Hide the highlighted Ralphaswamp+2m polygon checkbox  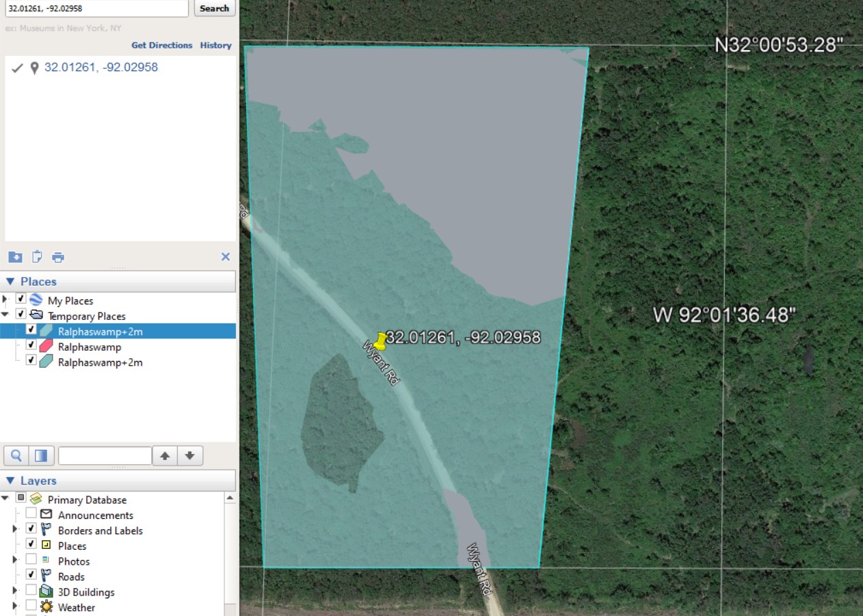pyautogui.click(x=31, y=330)
